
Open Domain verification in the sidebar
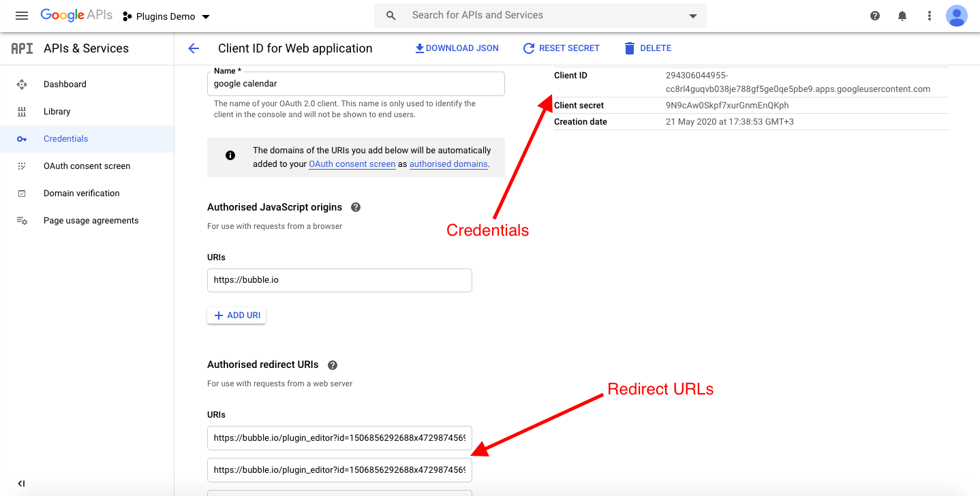(x=87, y=193)
